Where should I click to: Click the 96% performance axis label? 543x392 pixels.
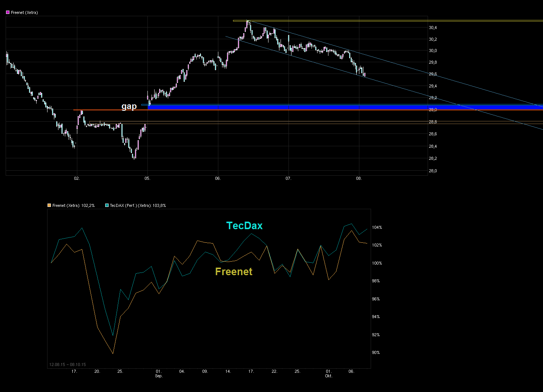click(376, 299)
